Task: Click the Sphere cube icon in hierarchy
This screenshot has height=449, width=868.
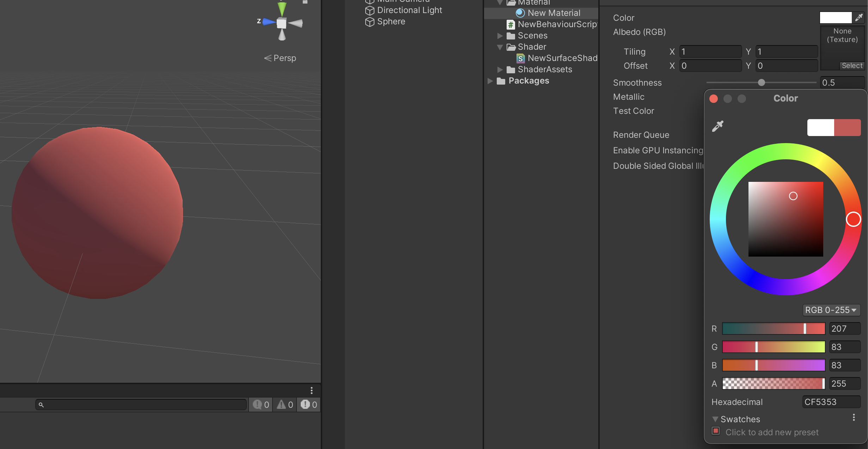Action: click(x=369, y=22)
